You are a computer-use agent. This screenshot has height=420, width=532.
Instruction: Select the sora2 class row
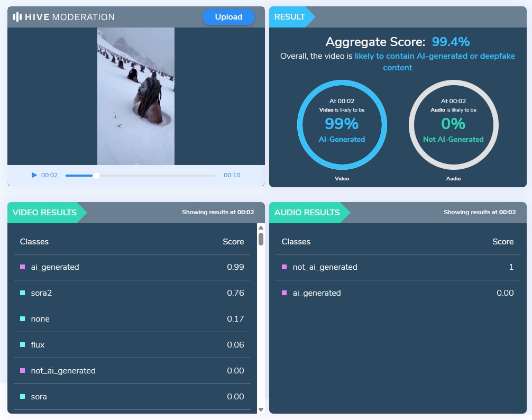[x=132, y=293]
